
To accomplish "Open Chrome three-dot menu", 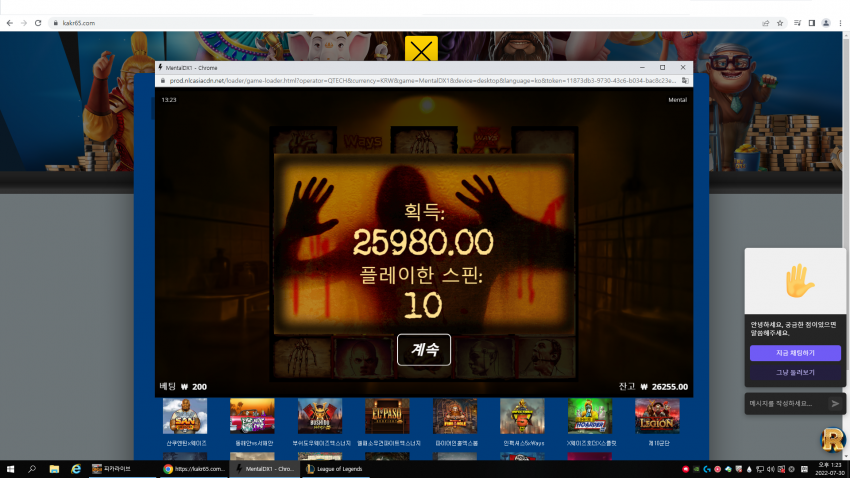I will [x=840, y=23].
